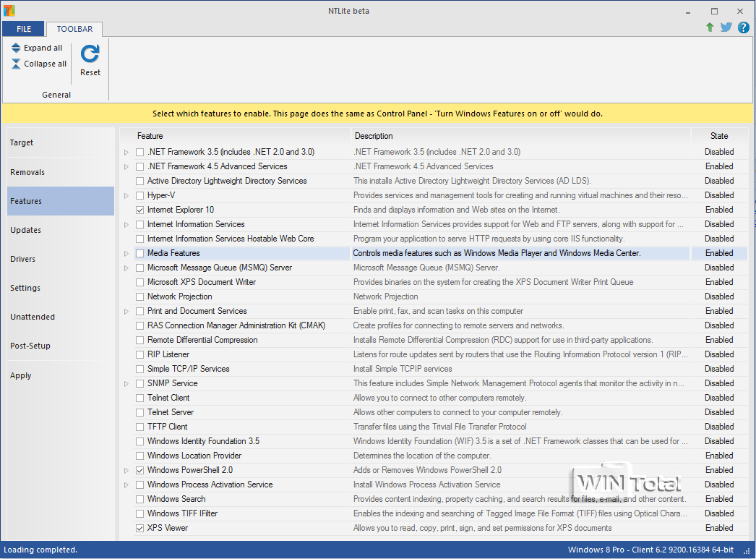This screenshot has width=756, height=559.
Task: Expand .NET Framework 3.5 node
Action: click(x=126, y=152)
